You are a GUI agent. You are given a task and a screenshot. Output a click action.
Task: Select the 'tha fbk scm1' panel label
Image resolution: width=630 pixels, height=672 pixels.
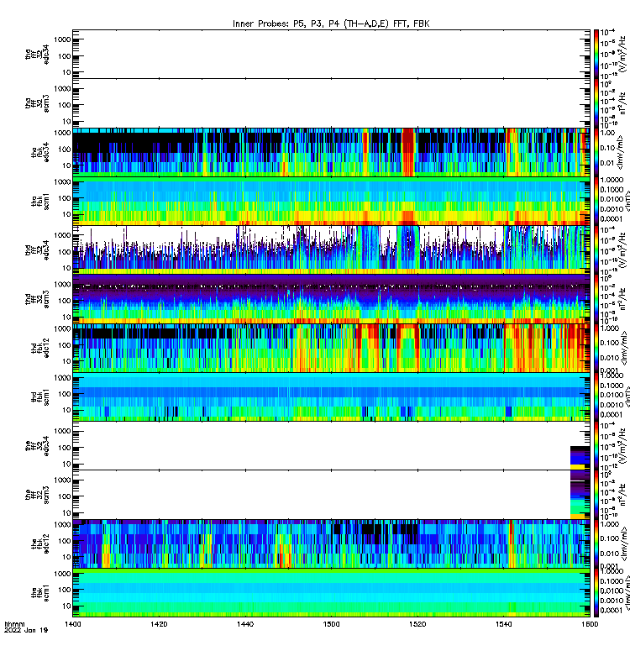click(40, 202)
